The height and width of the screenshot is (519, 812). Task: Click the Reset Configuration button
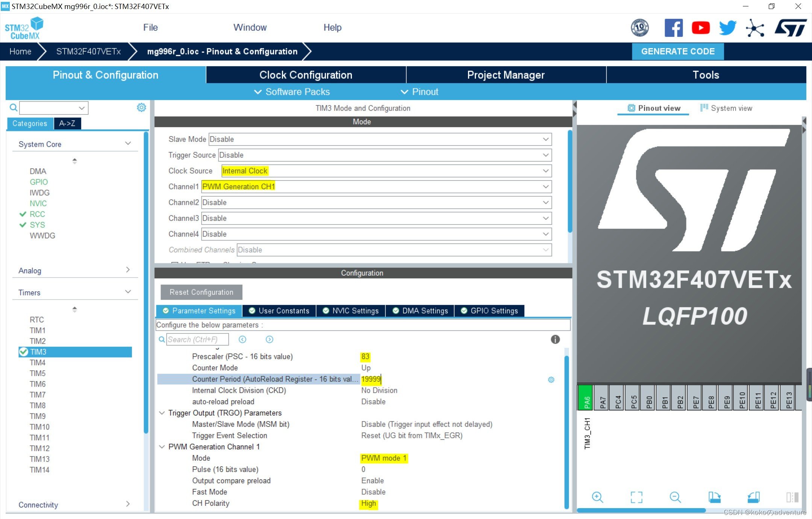[x=201, y=292]
